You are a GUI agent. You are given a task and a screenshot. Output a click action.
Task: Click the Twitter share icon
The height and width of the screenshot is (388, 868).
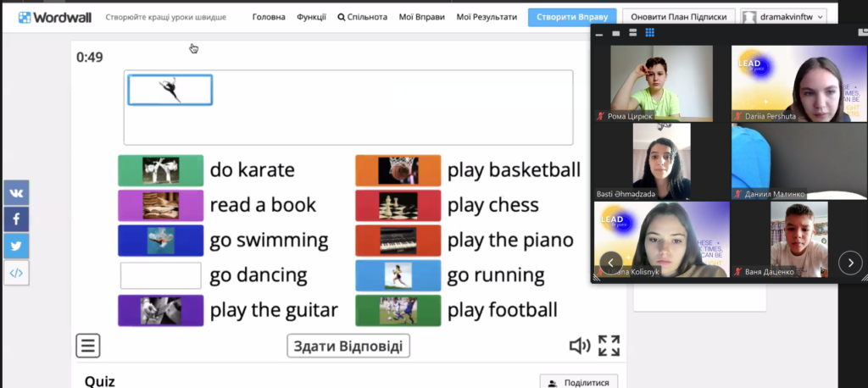pos(17,246)
